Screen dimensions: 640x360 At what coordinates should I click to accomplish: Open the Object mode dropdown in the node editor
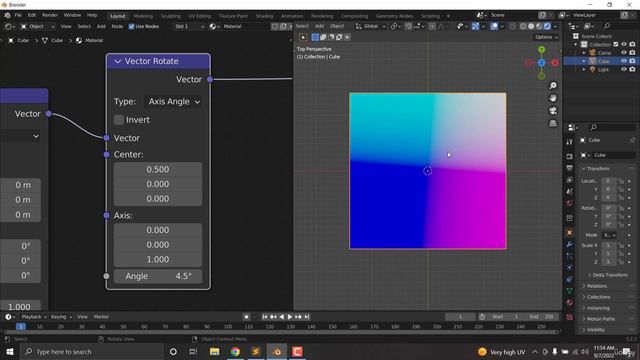coord(38,27)
